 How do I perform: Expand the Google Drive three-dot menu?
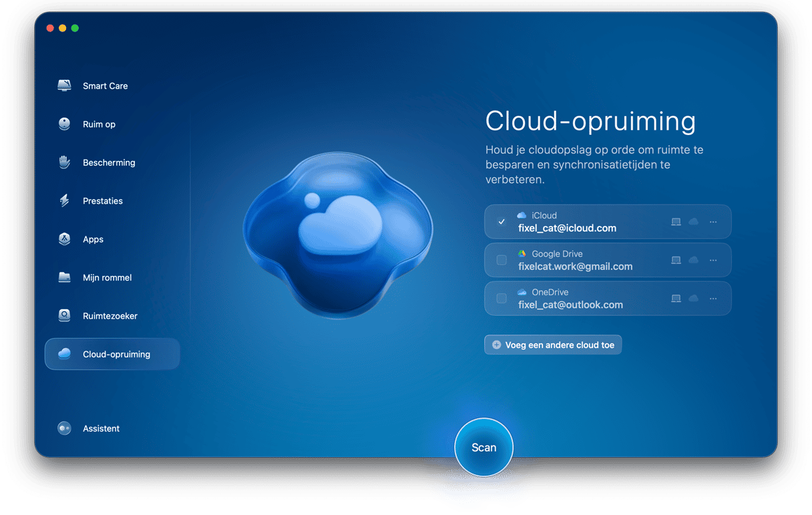(713, 260)
